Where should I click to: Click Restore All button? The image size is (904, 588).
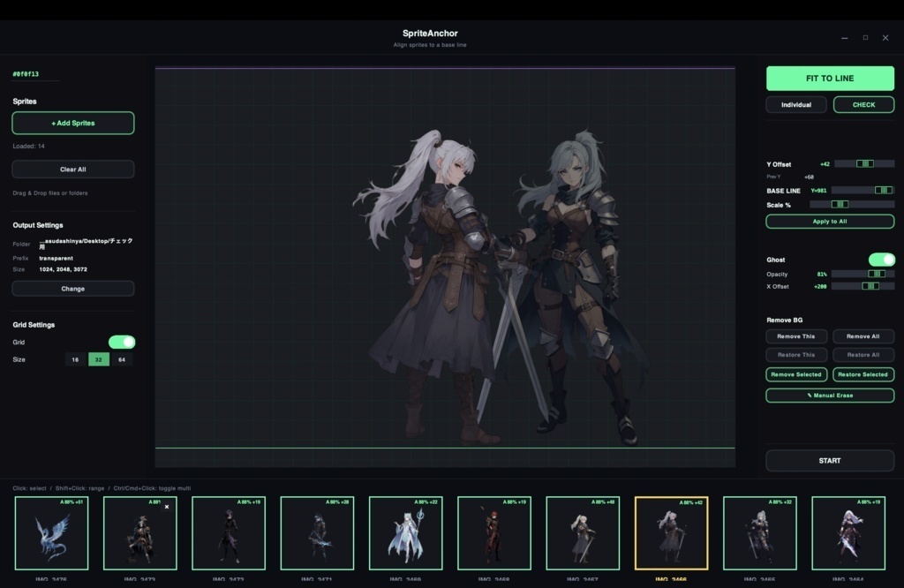pos(863,355)
